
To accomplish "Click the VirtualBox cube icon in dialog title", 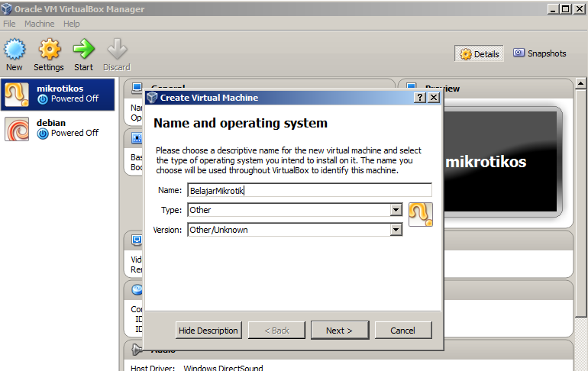I will point(152,98).
